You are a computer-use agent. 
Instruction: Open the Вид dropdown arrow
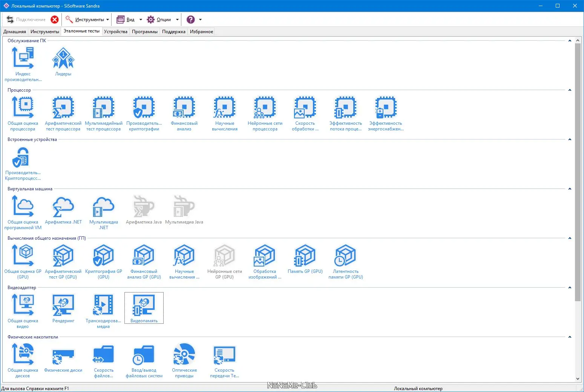coord(141,20)
